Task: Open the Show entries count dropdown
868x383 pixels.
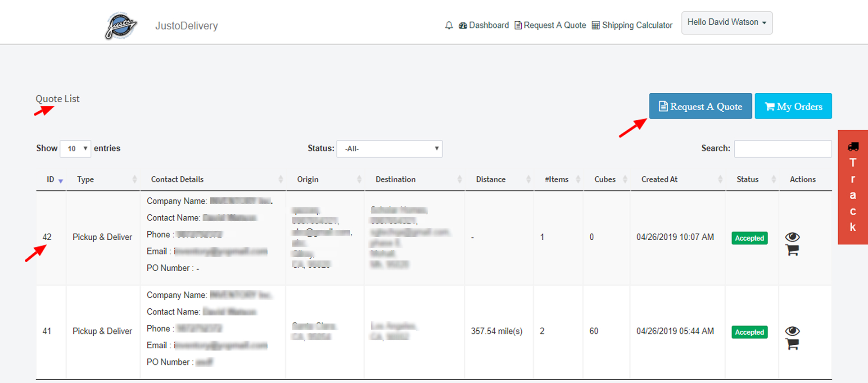Action: 76,149
